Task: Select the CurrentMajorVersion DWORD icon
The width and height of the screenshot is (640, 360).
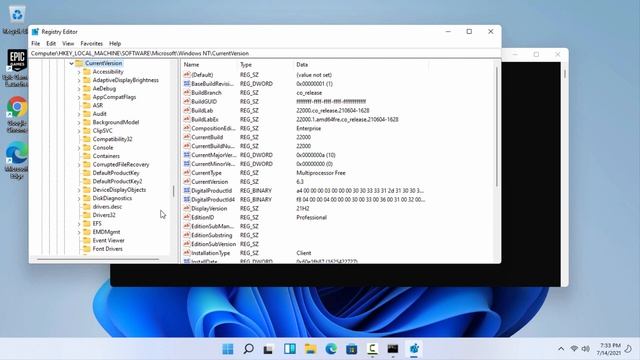Action: [x=187, y=155]
